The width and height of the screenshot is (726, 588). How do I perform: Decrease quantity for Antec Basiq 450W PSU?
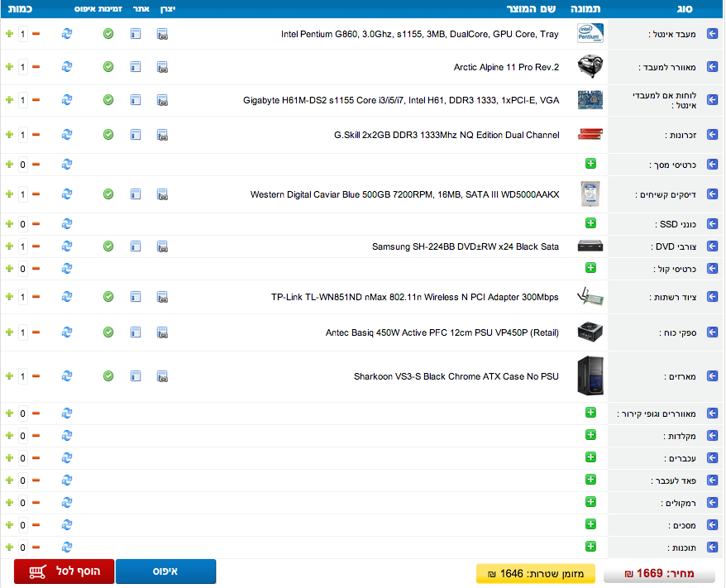click(36, 332)
